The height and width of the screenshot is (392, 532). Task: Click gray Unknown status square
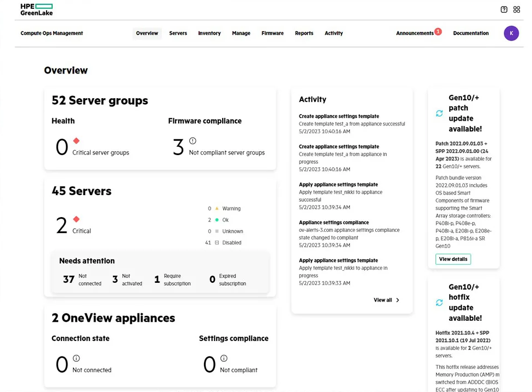[x=217, y=231]
